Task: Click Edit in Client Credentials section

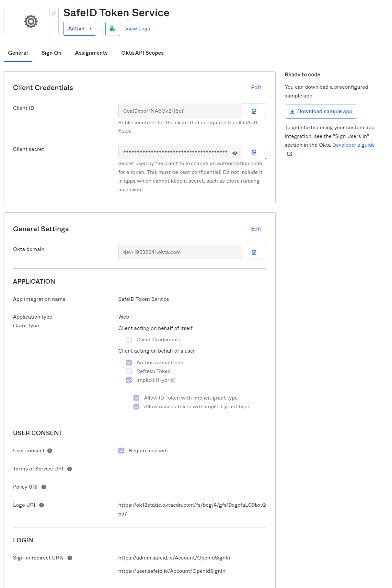Action: pos(256,87)
